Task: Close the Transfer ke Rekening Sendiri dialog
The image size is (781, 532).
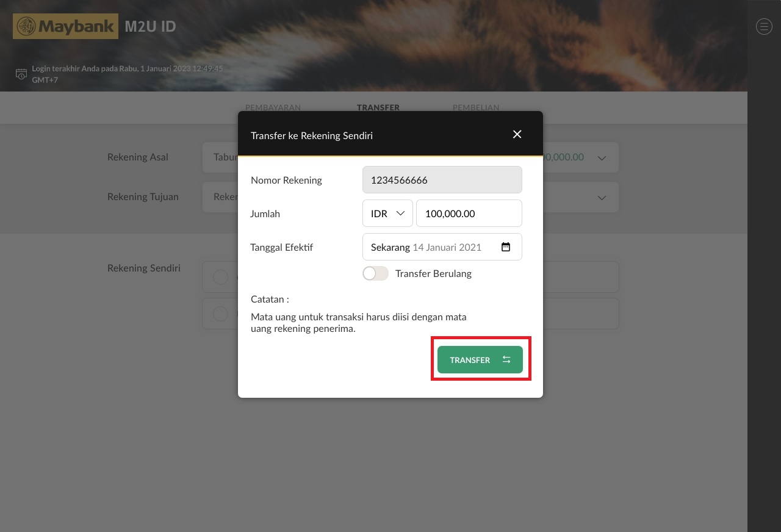Action: coord(517,134)
